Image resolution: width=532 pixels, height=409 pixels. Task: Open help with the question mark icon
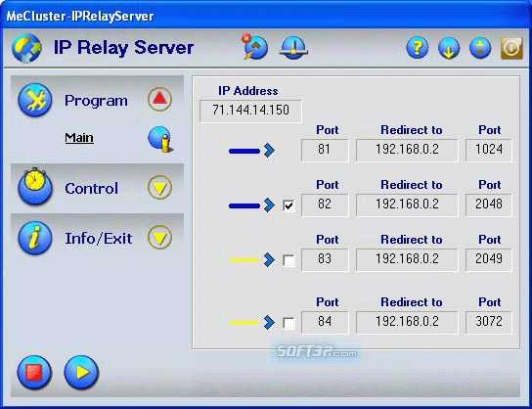[418, 48]
